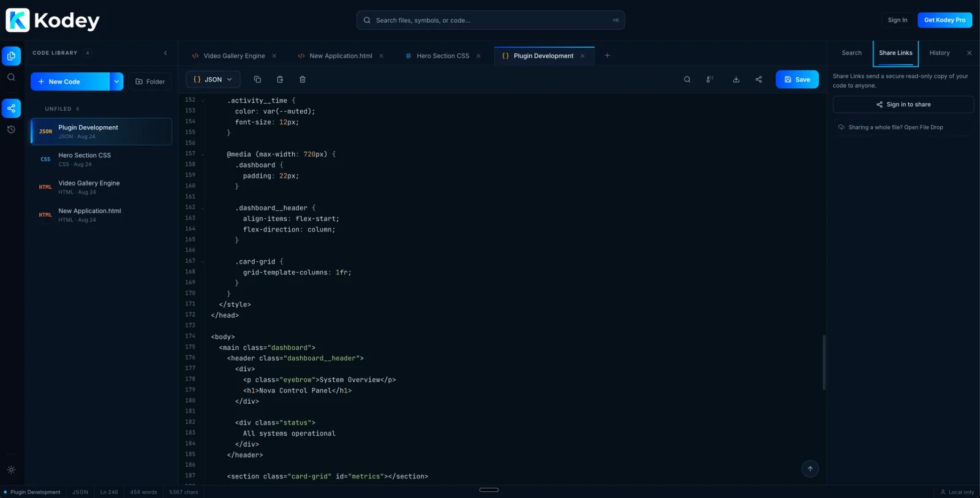This screenshot has width=980, height=498.
Task: Collapse the code fold at line 157
Action: click(203, 154)
